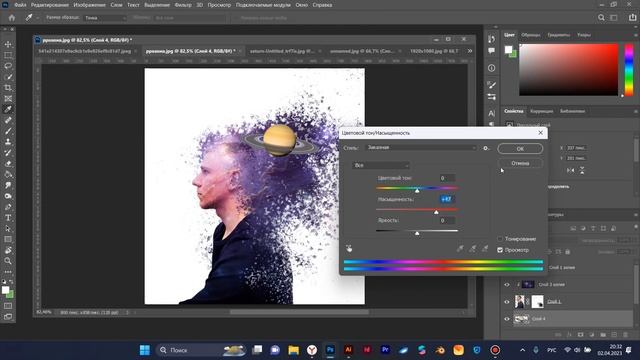Click the Search magnifier icon at top right
The height and width of the screenshot is (360, 640).
(601, 18)
